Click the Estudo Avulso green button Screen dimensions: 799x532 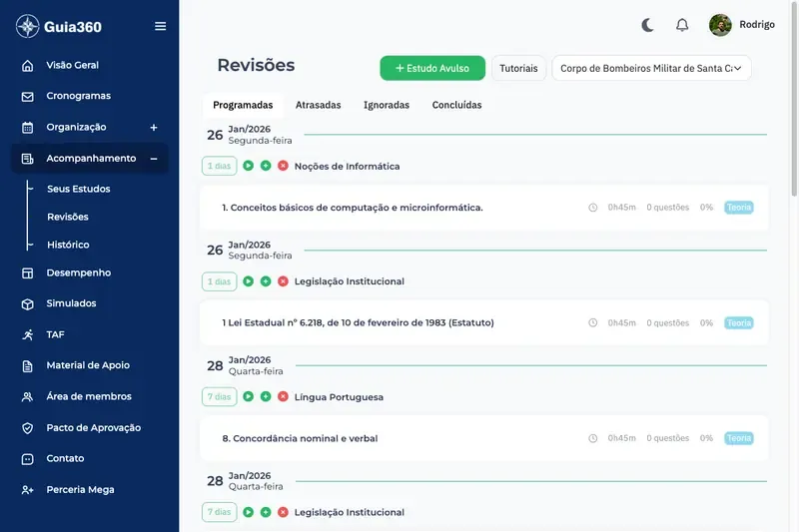pos(432,68)
